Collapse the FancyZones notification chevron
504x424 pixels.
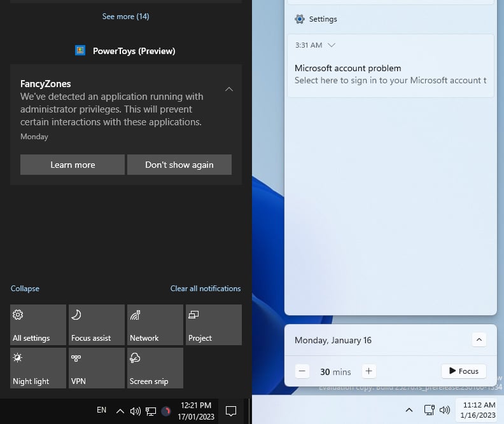tap(229, 89)
